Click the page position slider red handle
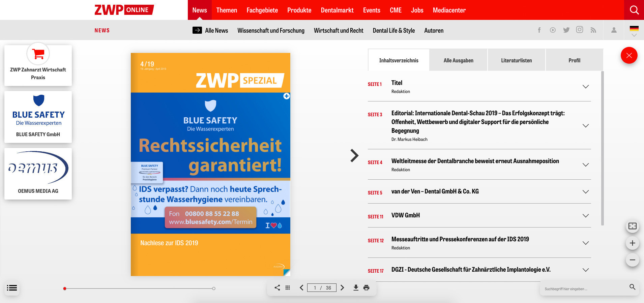 (65, 289)
